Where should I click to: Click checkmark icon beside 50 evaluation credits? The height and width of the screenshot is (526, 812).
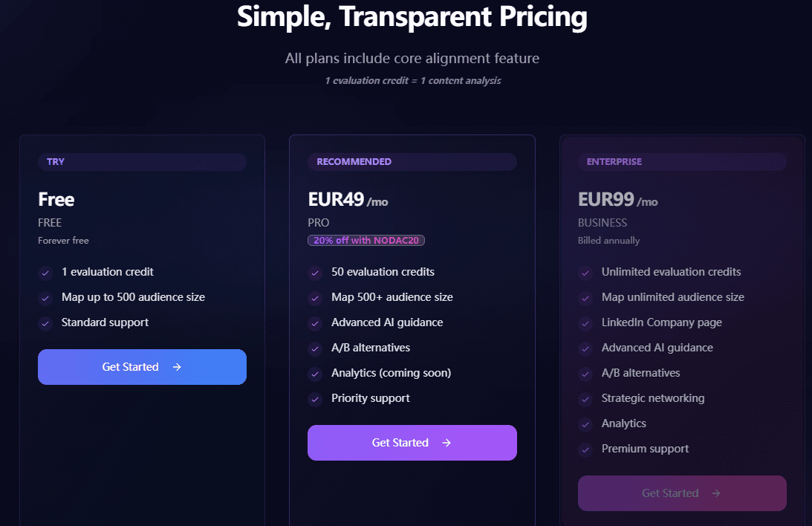pos(315,273)
